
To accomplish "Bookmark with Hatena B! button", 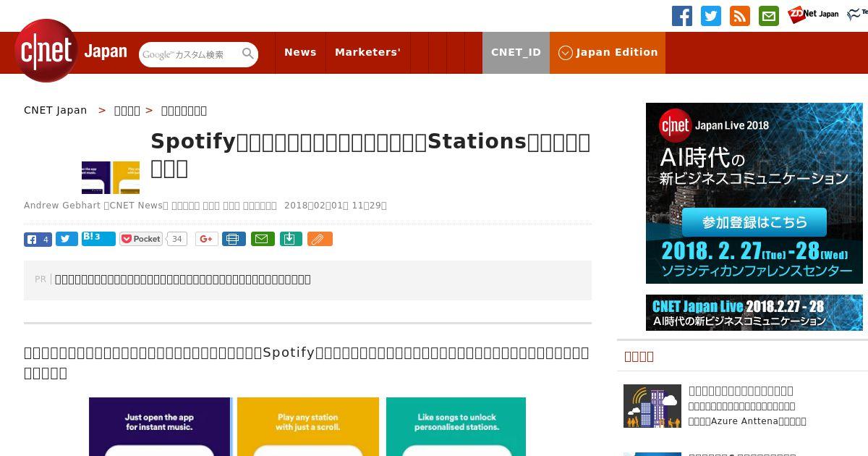I will tap(98, 239).
